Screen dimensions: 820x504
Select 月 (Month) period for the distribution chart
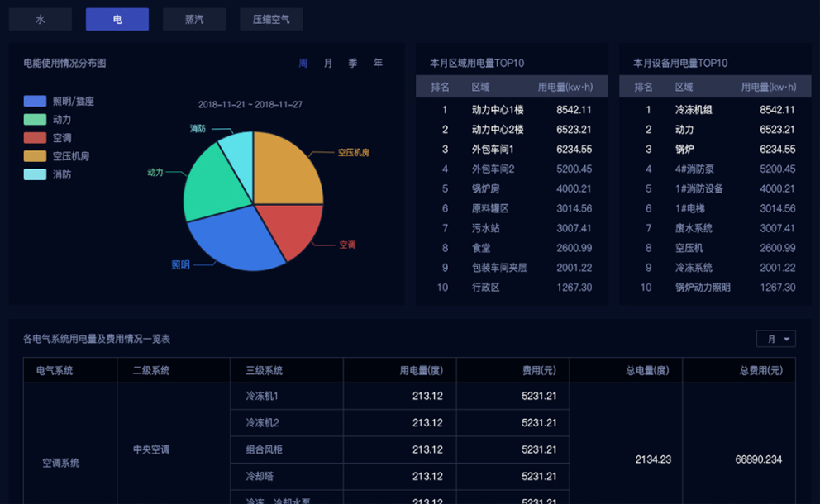pos(328,62)
